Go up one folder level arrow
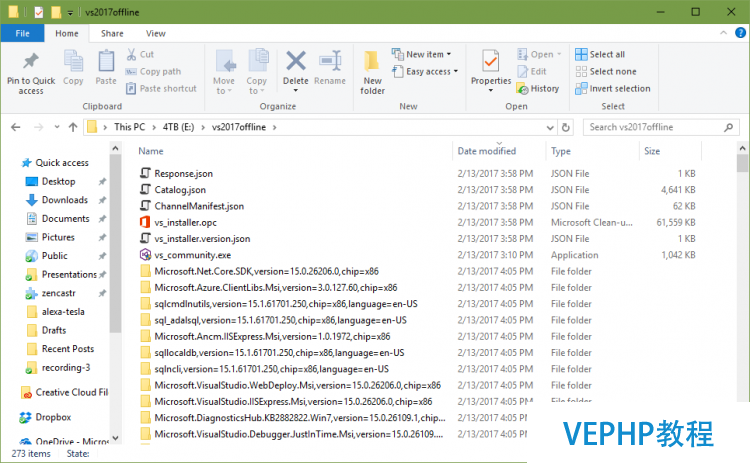750x463 pixels. [x=73, y=127]
